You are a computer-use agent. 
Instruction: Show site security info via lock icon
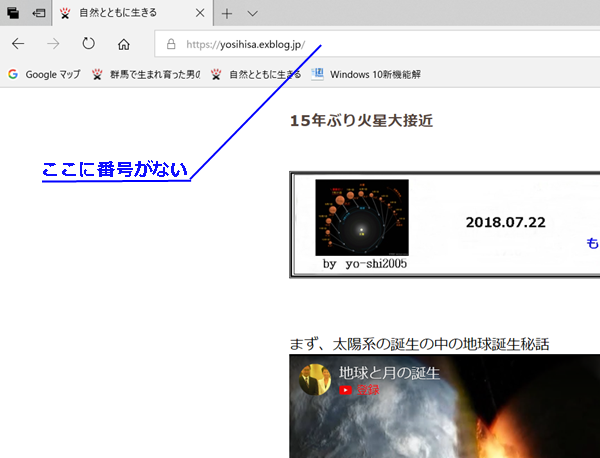[x=171, y=44]
